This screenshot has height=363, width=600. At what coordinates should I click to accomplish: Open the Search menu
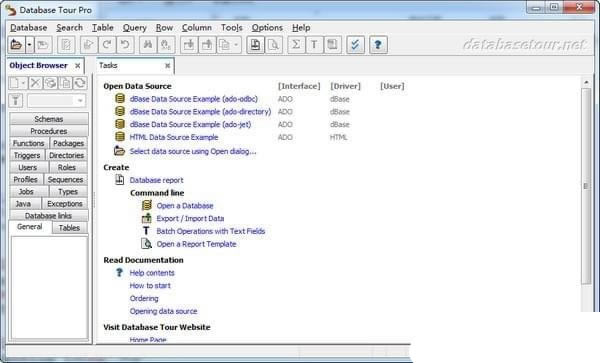point(70,28)
